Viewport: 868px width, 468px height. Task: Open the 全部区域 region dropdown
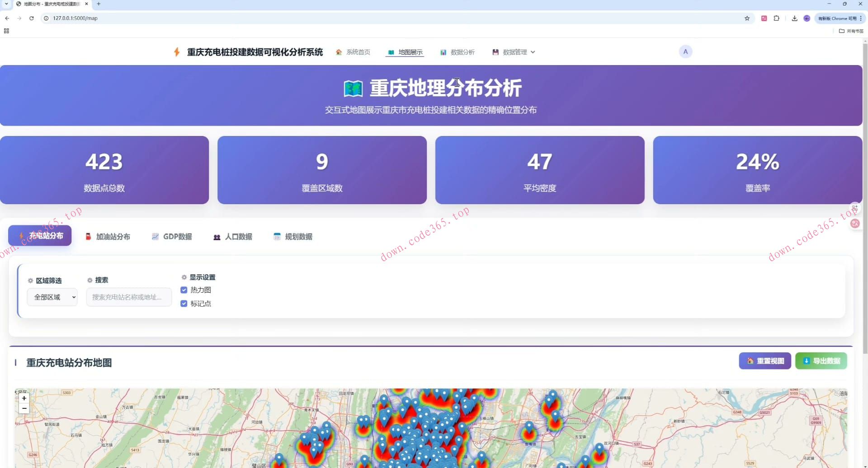(x=52, y=297)
